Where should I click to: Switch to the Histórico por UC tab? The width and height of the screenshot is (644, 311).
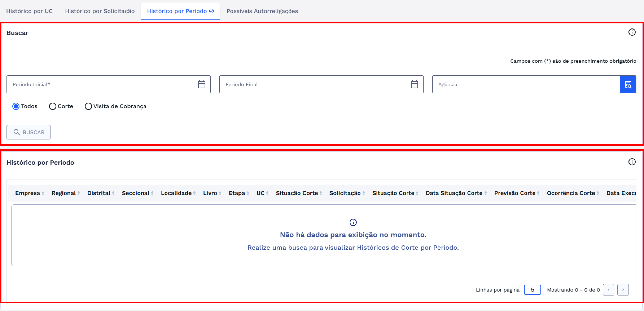pyautogui.click(x=30, y=11)
